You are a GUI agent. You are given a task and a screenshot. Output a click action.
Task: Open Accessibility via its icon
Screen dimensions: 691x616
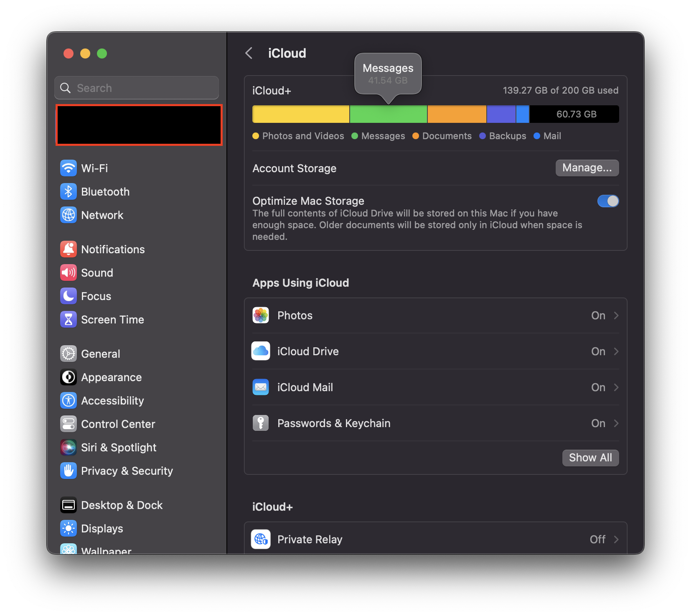click(x=69, y=401)
